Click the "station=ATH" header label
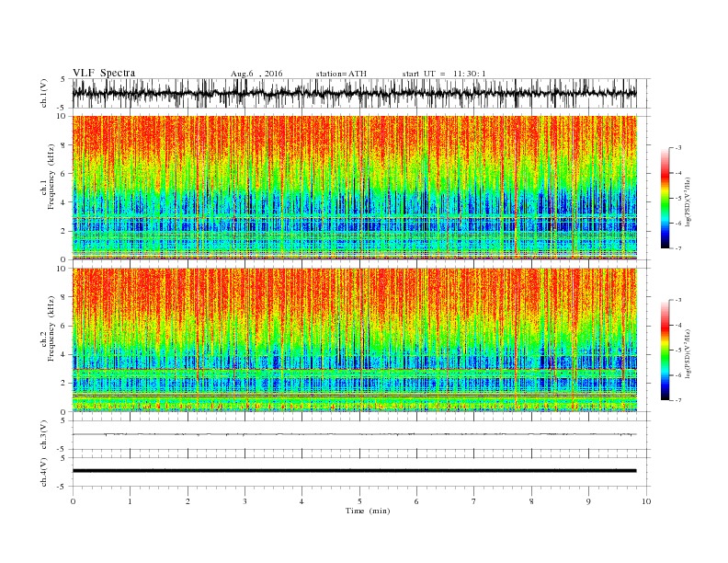728x563 pixels. pyautogui.click(x=341, y=74)
